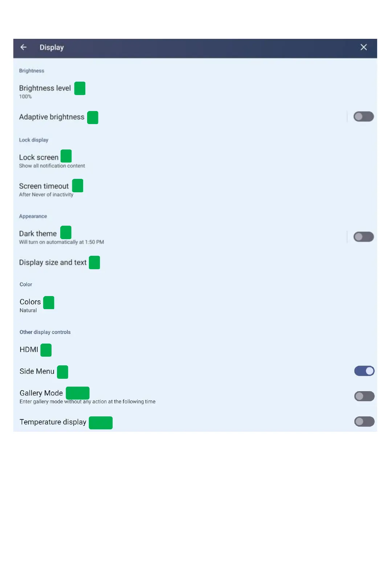This screenshot has height=566, width=392.
Task: Turn off the Side Menu switch
Action: tap(364, 371)
